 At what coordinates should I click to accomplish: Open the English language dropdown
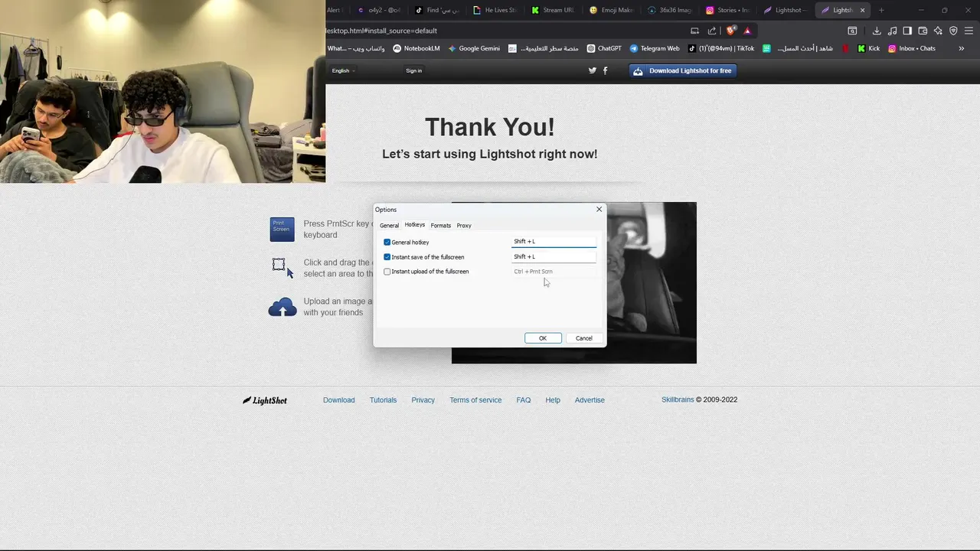click(343, 70)
